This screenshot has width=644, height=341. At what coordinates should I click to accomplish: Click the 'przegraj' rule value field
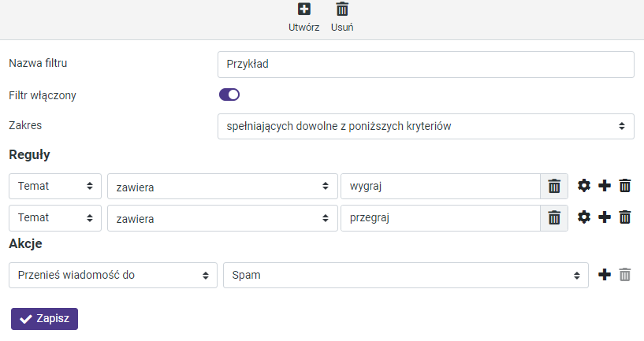coord(440,218)
